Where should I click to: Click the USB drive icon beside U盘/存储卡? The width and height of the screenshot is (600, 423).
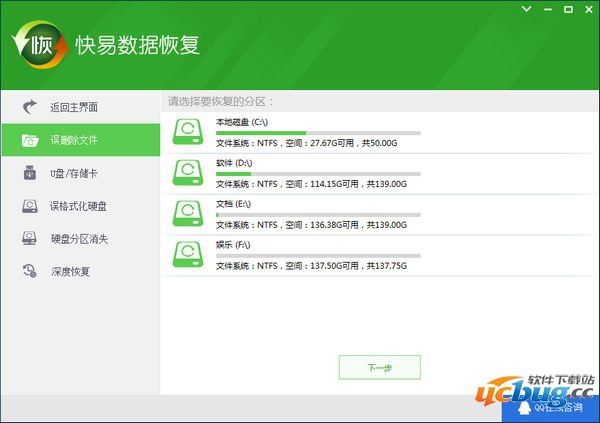click(x=30, y=173)
